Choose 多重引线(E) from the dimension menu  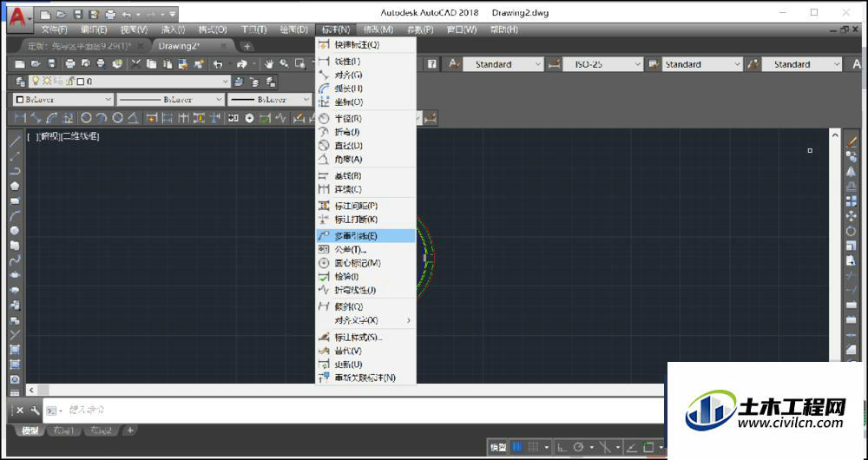coord(365,236)
